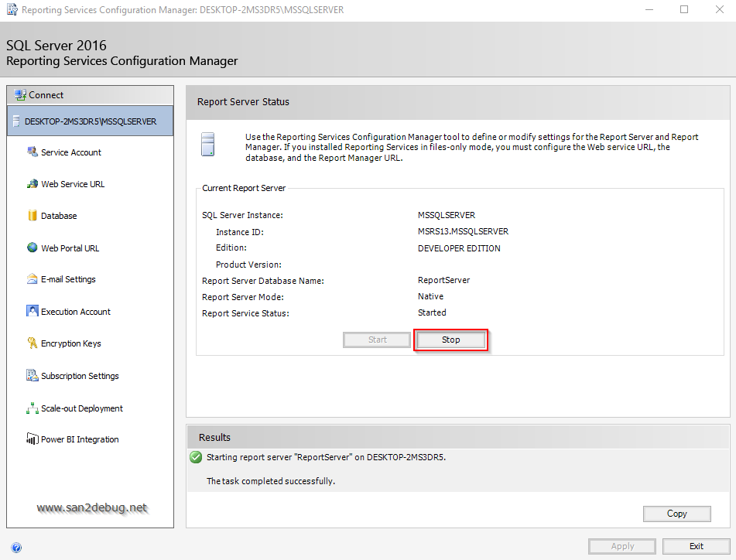Click the success checkmark in Results
736x560 pixels.
pyautogui.click(x=196, y=457)
